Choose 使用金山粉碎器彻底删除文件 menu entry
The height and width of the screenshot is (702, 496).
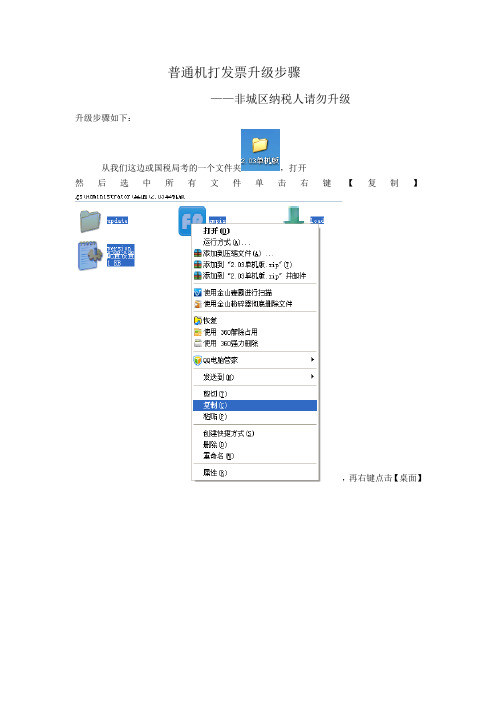point(255,304)
